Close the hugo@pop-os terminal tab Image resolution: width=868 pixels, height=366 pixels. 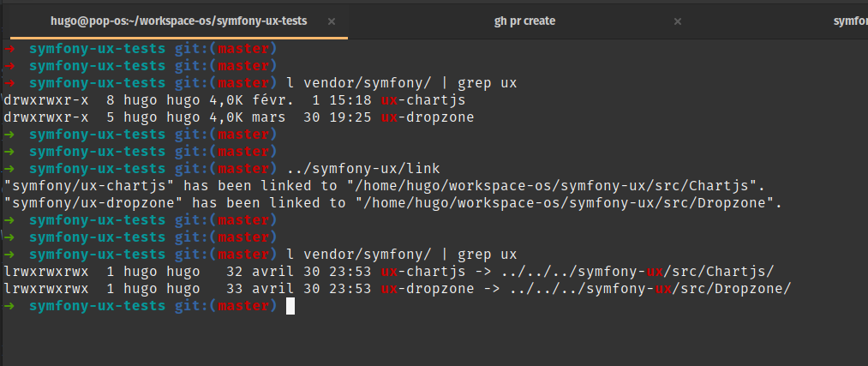coord(332,21)
